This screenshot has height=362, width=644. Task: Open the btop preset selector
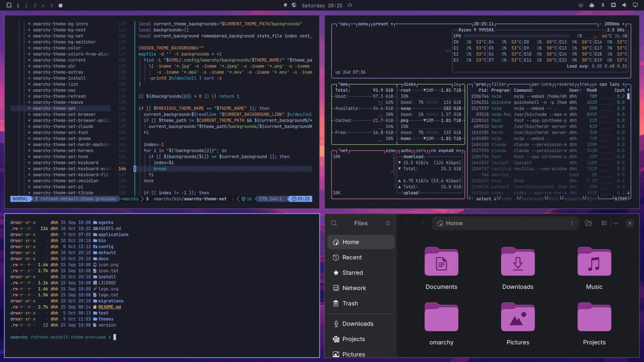[380, 24]
